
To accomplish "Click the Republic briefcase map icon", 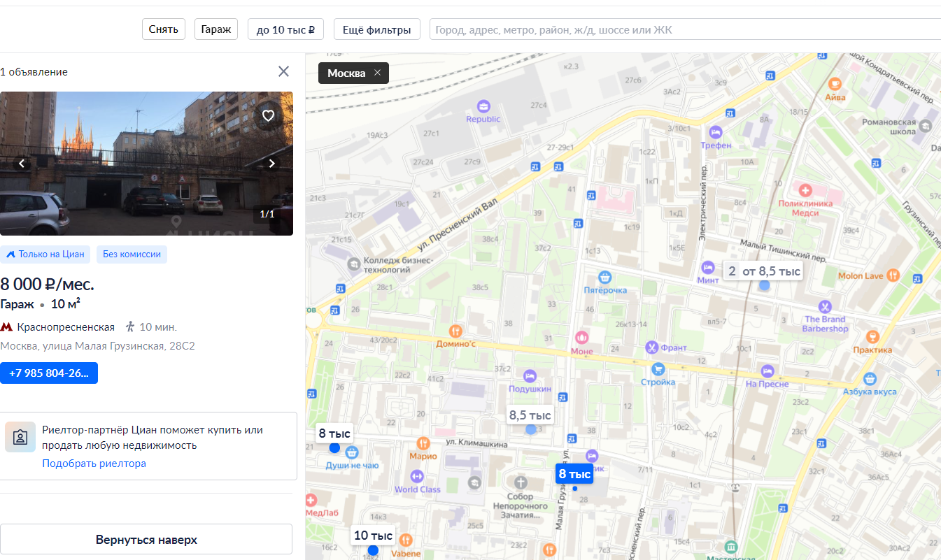I will tap(483, 106).
